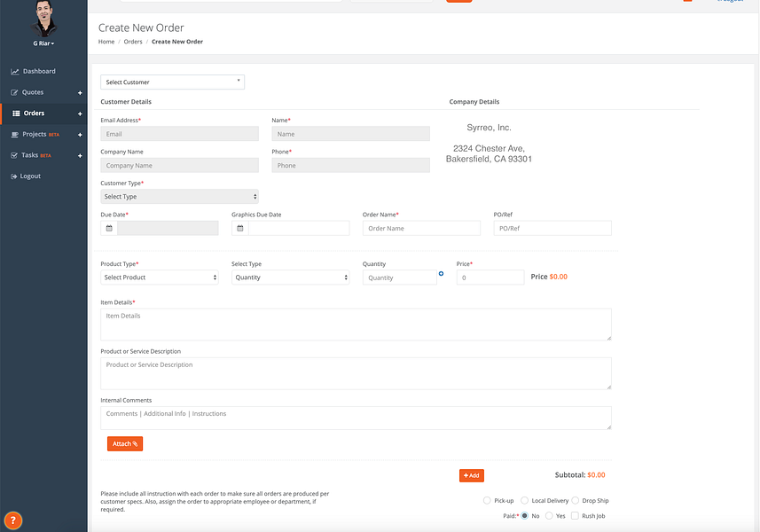The image size is (760, 532).
Task: Open Projects BETA in the sidebar
Action: point(41,134)
